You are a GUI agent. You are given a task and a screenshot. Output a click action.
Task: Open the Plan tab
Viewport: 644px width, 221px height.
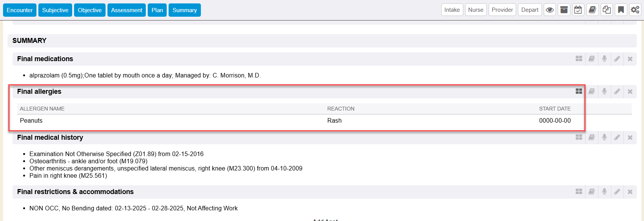pos(157,10)
